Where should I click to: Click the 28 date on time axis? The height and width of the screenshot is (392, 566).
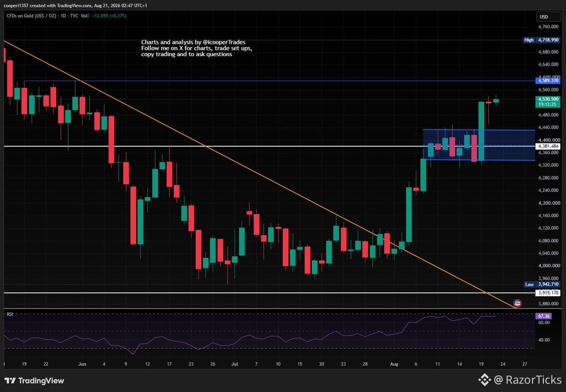365,364
